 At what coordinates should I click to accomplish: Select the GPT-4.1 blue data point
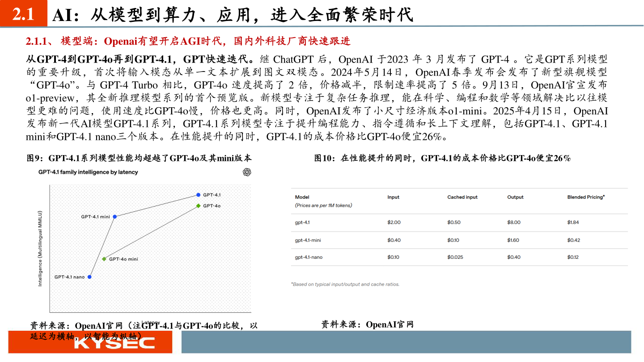[198, 194]
